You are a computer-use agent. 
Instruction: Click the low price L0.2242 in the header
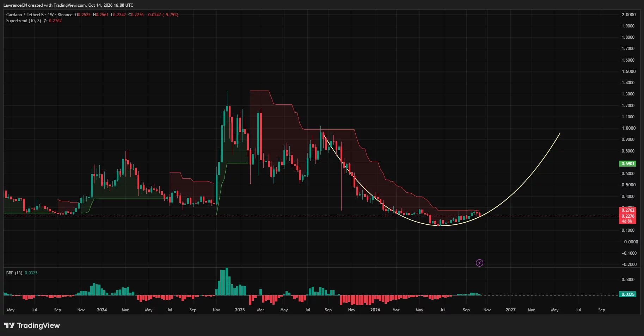coord(118,15)
